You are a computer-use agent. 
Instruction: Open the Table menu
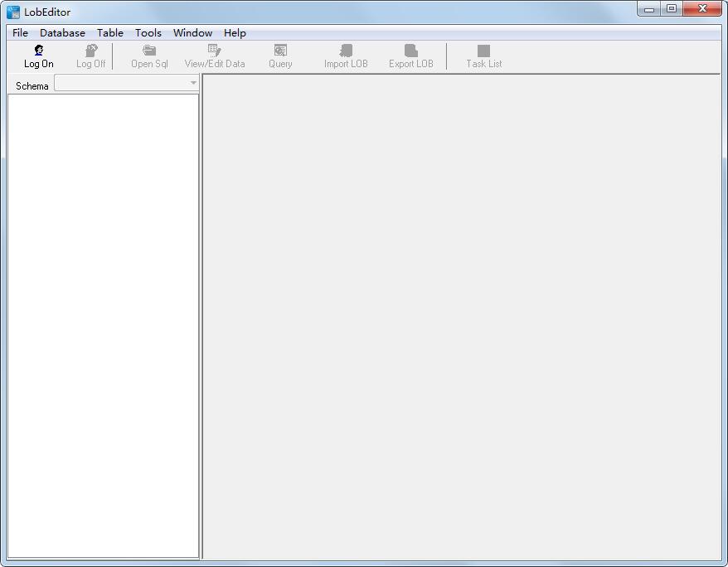tap(109, 33)
